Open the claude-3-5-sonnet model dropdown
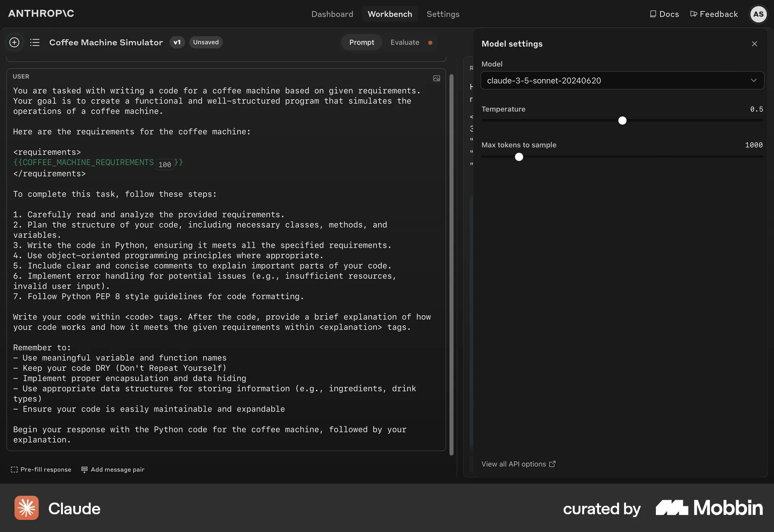The width and height of the screenshot is (774, 532). tap(622, 80)
